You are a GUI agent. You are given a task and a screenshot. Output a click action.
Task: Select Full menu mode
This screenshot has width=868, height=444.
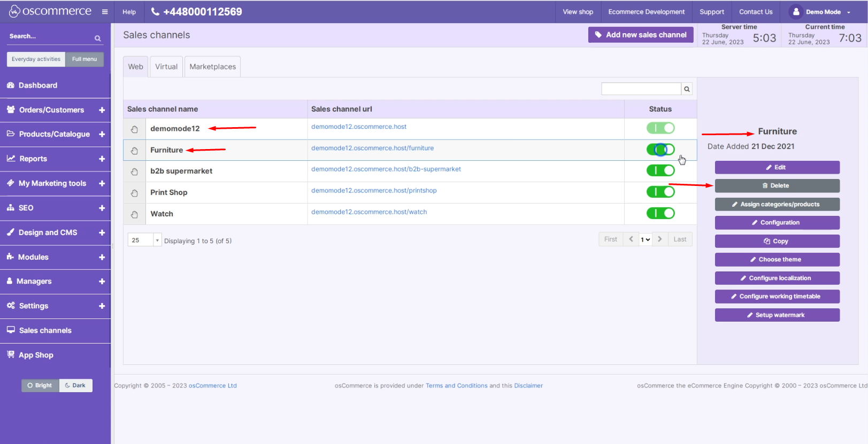(x=85, y=59)
